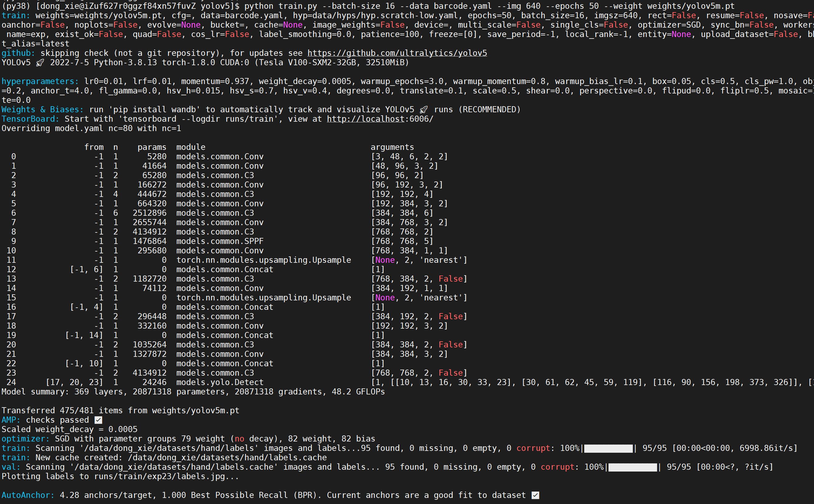The image size is (814, 504).
Task: Click '[-1, 14]' from value in layer 19
Action: [x=84, y=335]
